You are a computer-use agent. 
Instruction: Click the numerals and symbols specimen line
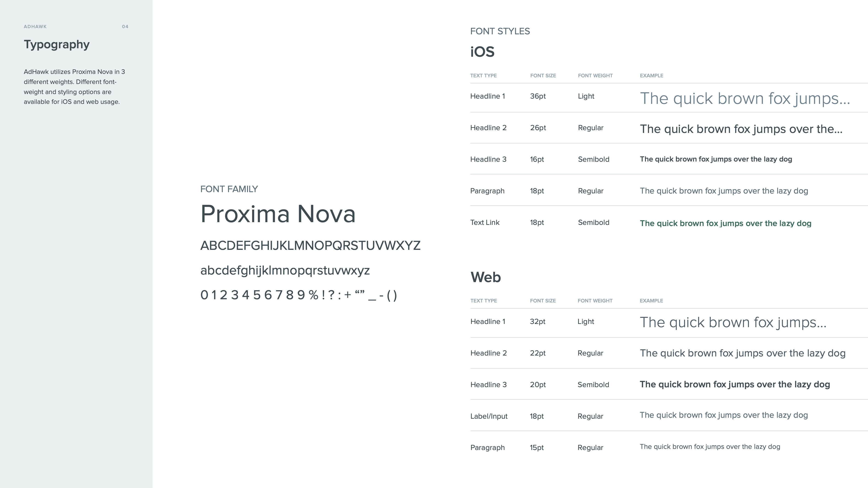tap(299, 295)
